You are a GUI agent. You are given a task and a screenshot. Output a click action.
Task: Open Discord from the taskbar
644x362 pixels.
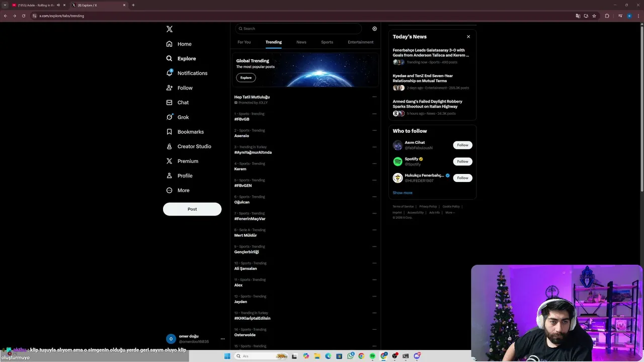tap(417, 356)
